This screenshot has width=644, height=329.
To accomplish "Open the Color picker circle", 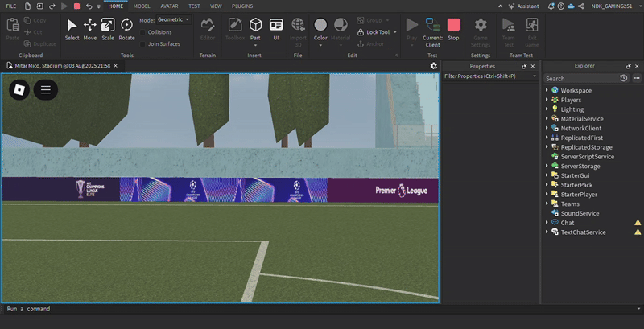I will tap(320, 25).
